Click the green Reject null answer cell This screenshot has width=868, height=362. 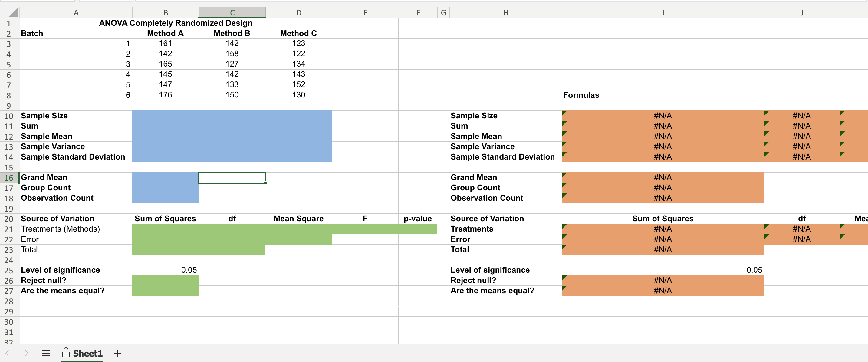165,280
